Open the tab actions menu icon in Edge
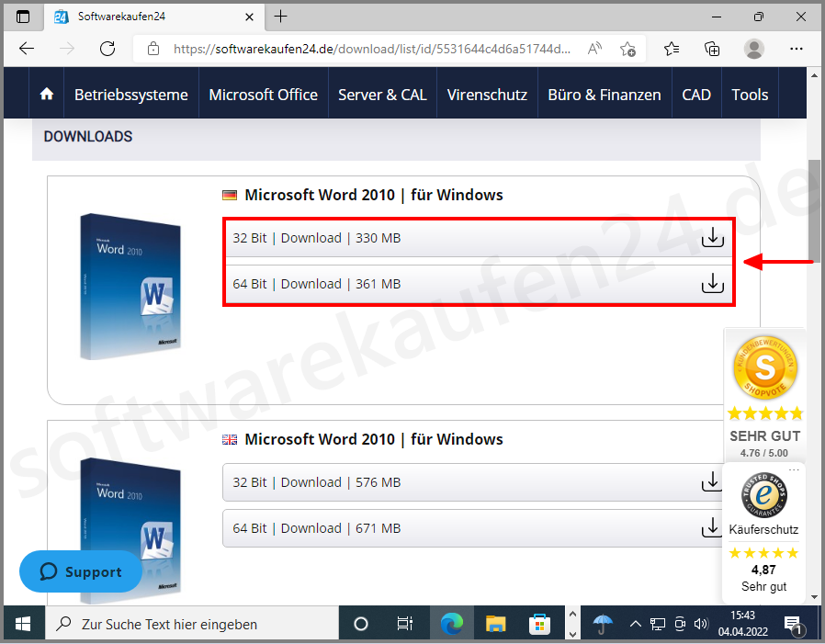 pyautogui.click(x=23, y=17)
